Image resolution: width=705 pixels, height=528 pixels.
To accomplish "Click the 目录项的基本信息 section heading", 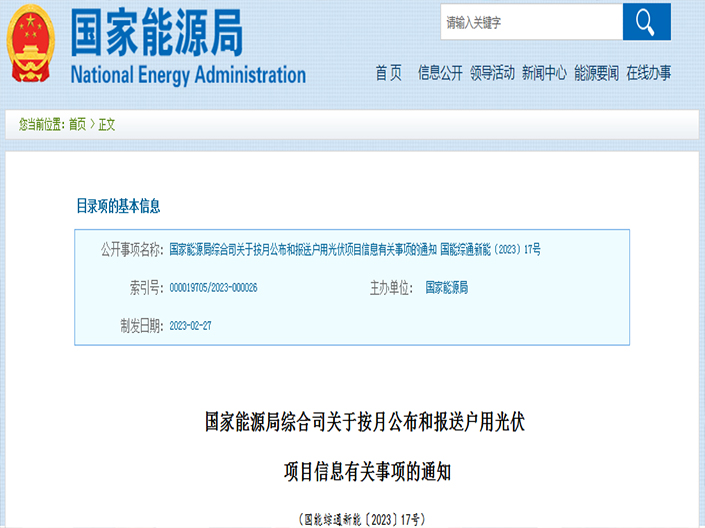I will tap(118, 207).
